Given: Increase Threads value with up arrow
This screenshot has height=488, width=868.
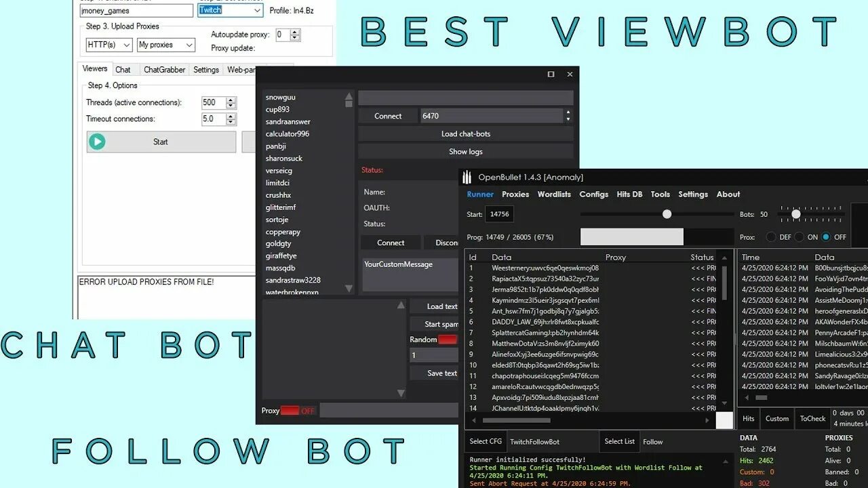Looking at the screenshot, I should [231, 100].
